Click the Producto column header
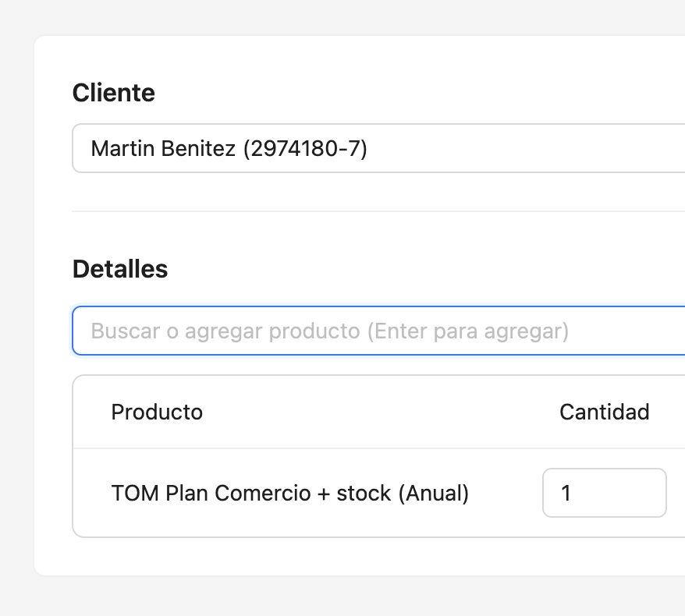Image resolution: width=685 pixels, height=616 pixels. click(x=157, y=412)
